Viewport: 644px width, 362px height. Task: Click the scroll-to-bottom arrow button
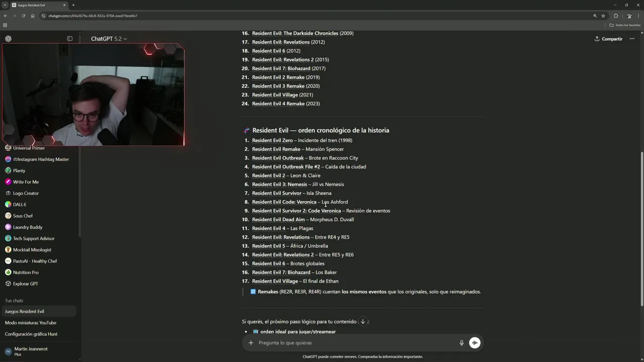coord(363,322)
